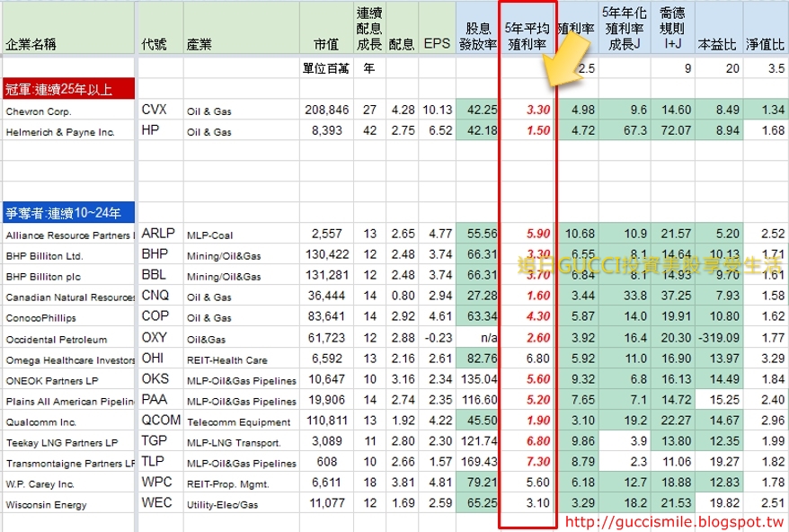Click the 市值 column header

click(326, 28)
